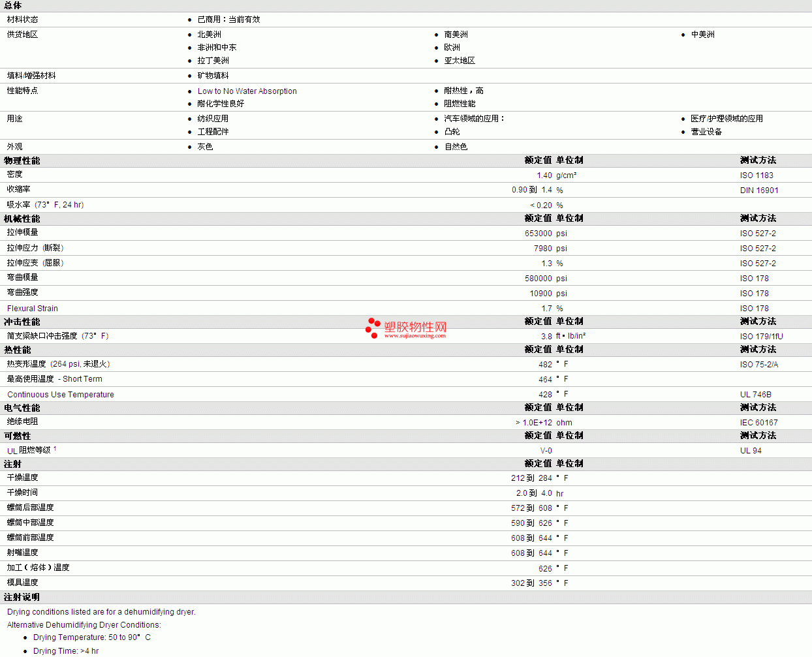Select the 射嘴温度 row label
The image size is (812, 657).
(22, 553)
